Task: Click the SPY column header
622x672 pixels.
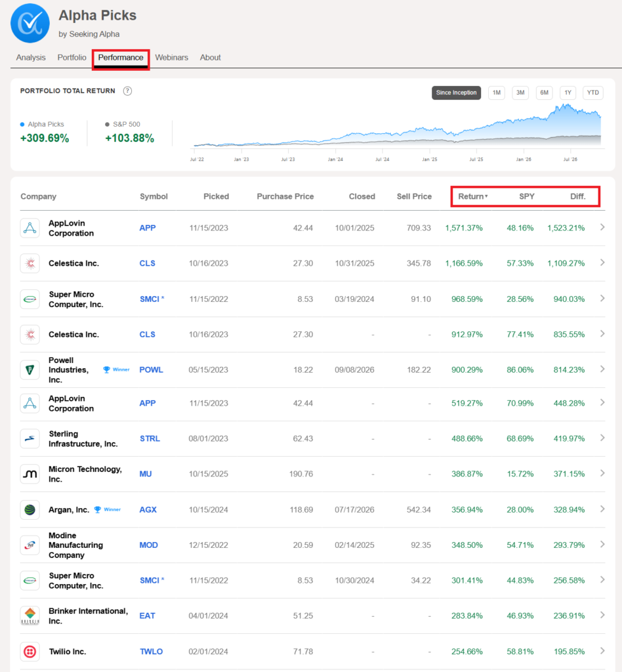Action: [526, 196]
